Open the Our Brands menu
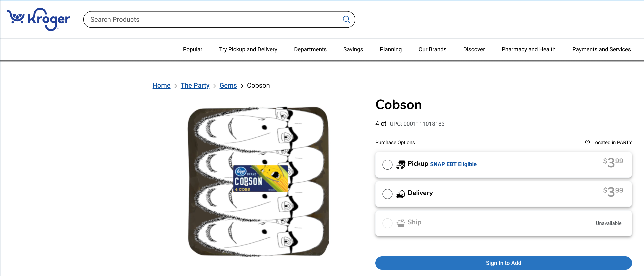644x276 pixels. 432,49
